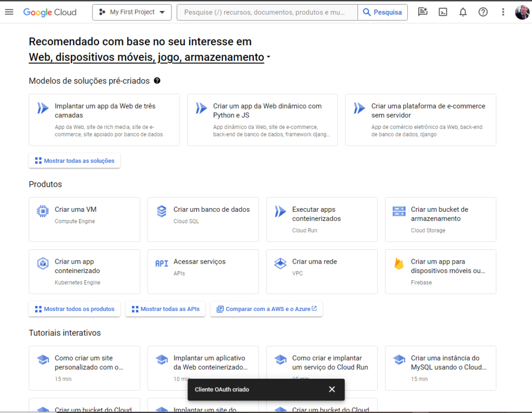The height and width of the screenshot is (413, 532).
Task: Open Criar uma plataforma de e-commerce card
Action: pyautogui.click(x=421, y=120)
